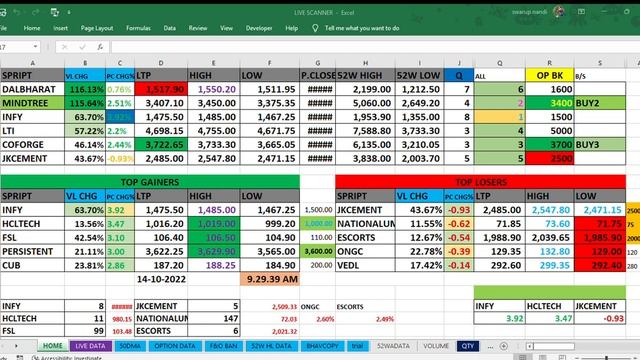640x360 pixels.
Task: Select the red 1,517.90 LTP cell
Action: click(x=161, y=89)
